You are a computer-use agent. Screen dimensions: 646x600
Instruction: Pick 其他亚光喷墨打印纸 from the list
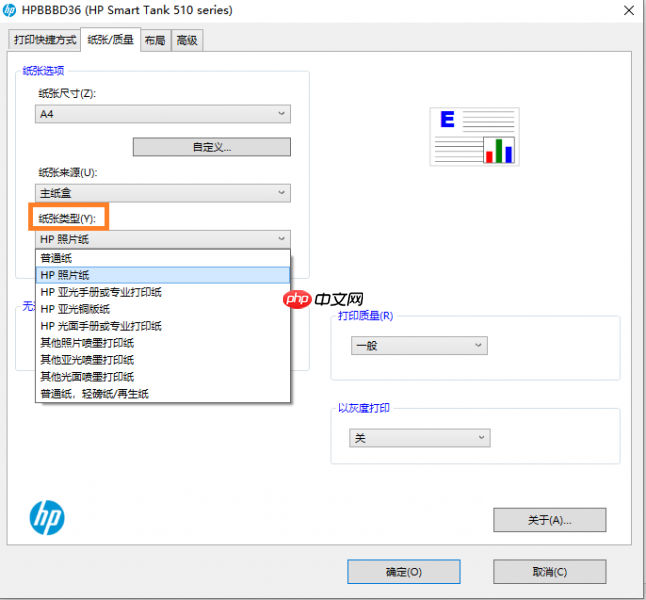tap(163, 360)
